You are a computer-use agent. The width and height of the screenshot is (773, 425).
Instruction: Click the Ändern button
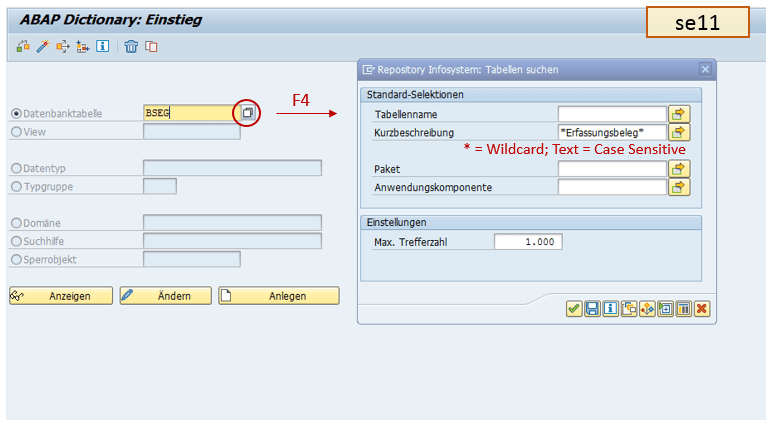[x=166, y=296]
